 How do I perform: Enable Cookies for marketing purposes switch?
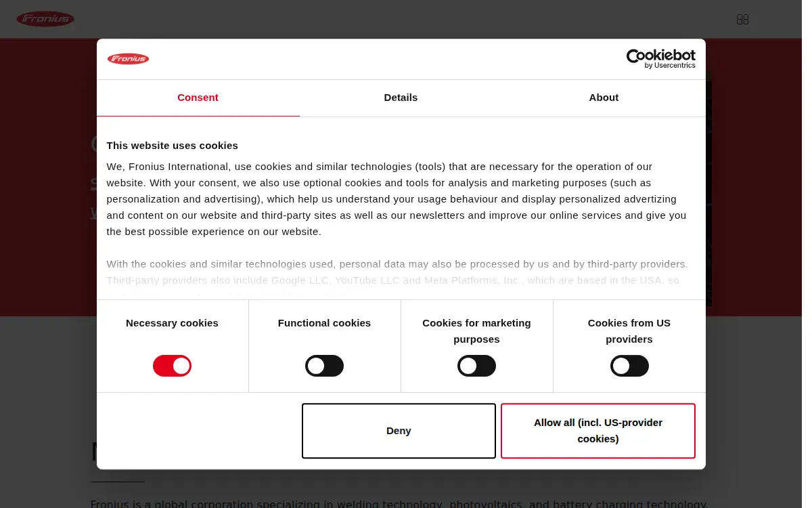[x=476, y=366]
